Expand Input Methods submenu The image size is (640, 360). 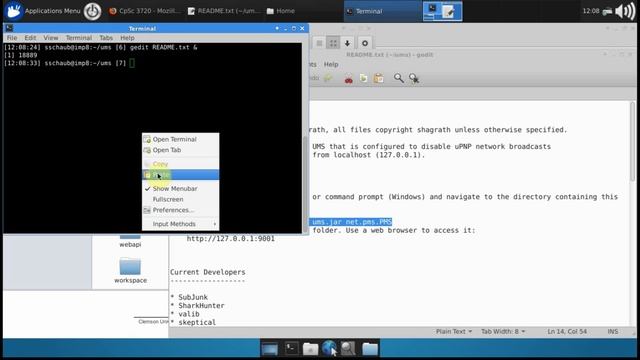[180, 224]
